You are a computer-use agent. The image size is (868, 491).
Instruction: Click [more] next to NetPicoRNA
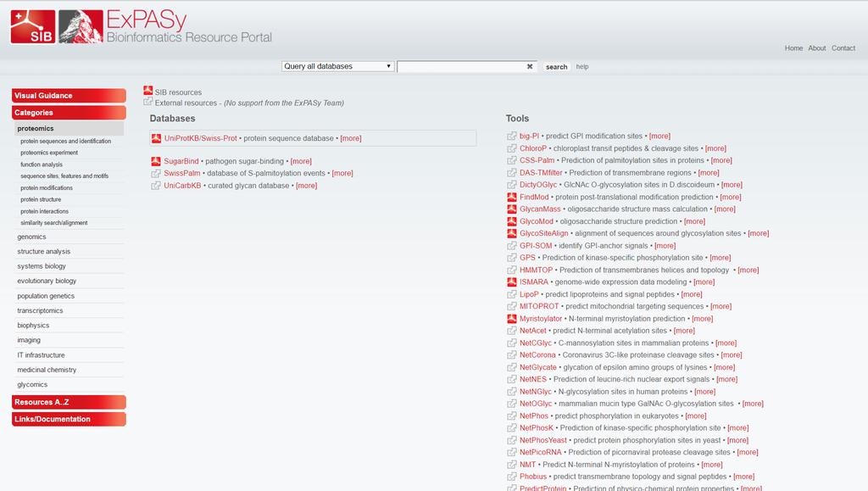(x=748, y=452)
